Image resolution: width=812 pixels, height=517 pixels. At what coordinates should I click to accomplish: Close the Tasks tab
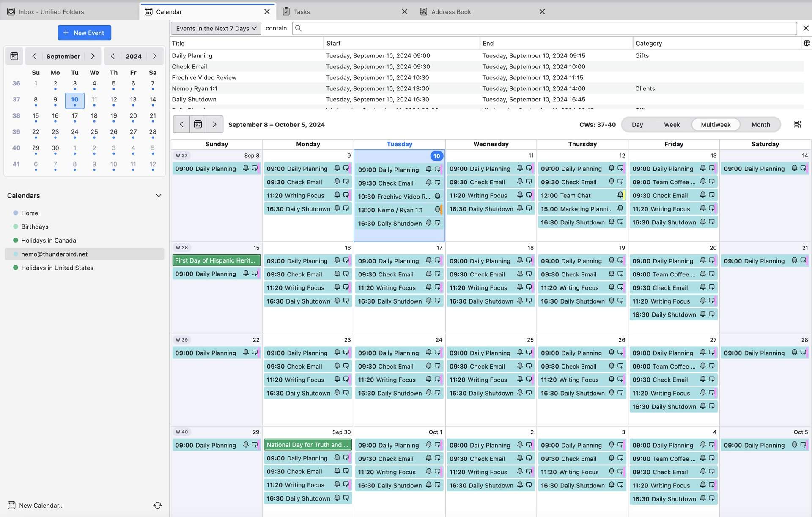404,11
